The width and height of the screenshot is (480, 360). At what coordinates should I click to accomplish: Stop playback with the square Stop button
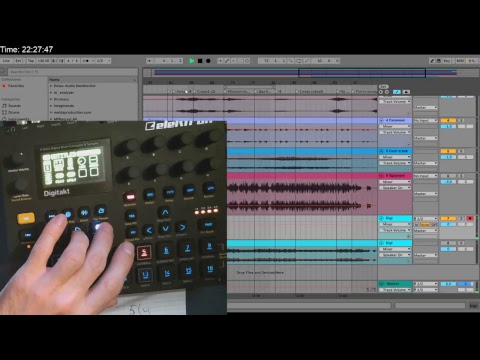coord(200,61)
